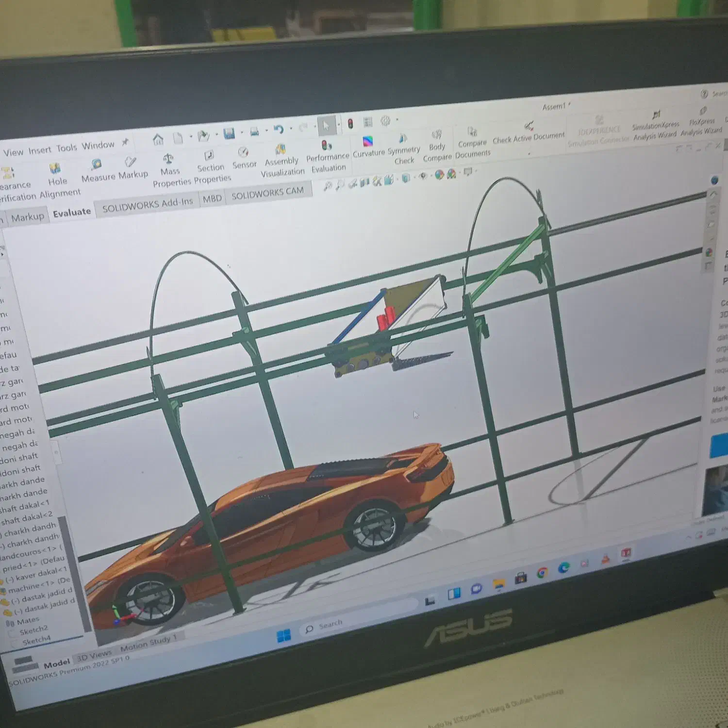Open the Tools menu
The image size is (728, 728).
tap(66, 148)
